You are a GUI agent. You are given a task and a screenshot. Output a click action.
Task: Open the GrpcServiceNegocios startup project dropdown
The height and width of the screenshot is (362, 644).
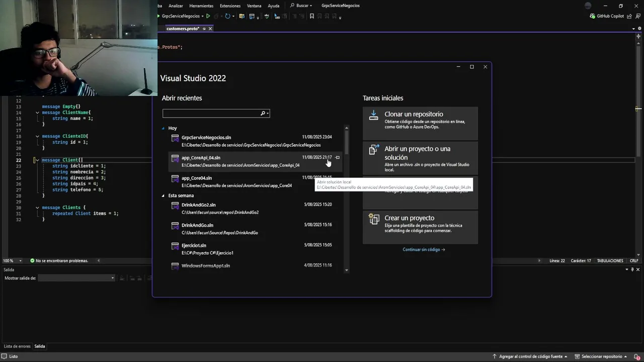coord(202,16)
